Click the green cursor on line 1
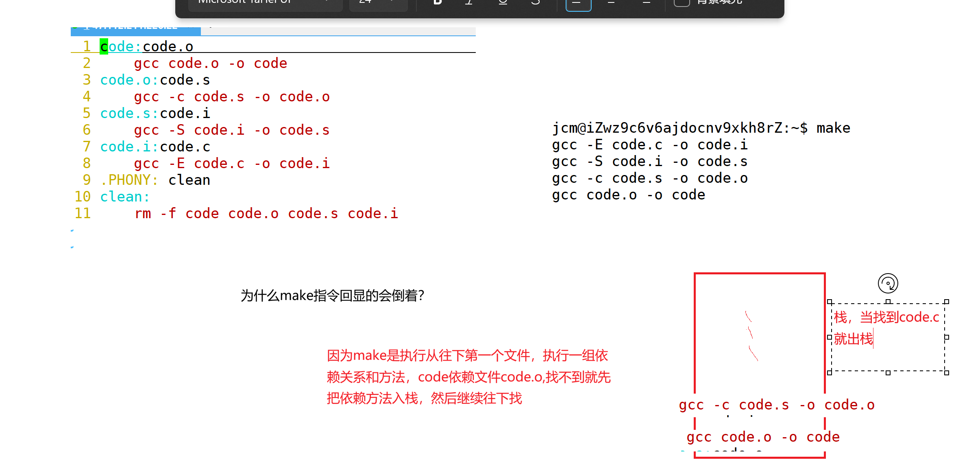This screenshot has width=980, height=473. [104, 46]
